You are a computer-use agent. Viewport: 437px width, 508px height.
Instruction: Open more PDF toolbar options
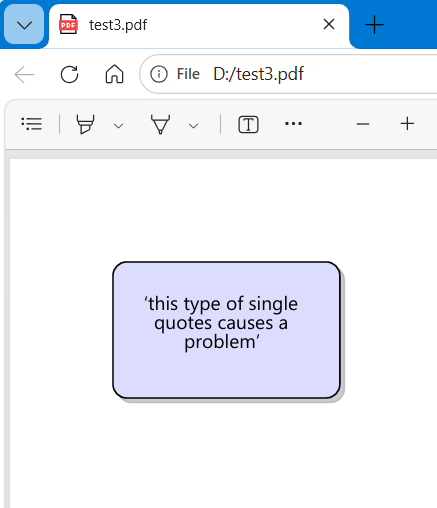293,124
